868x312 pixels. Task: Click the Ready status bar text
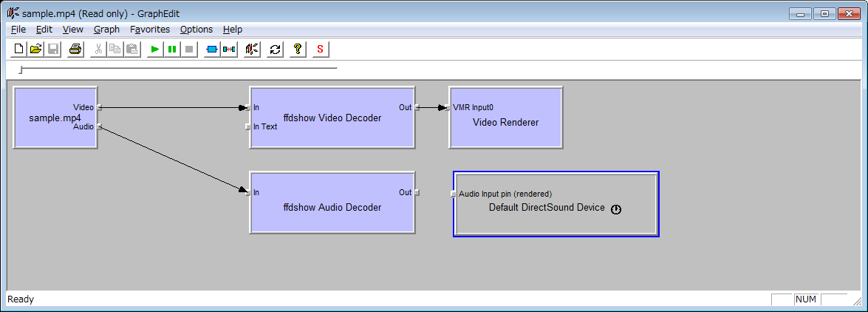click(21, 299)
